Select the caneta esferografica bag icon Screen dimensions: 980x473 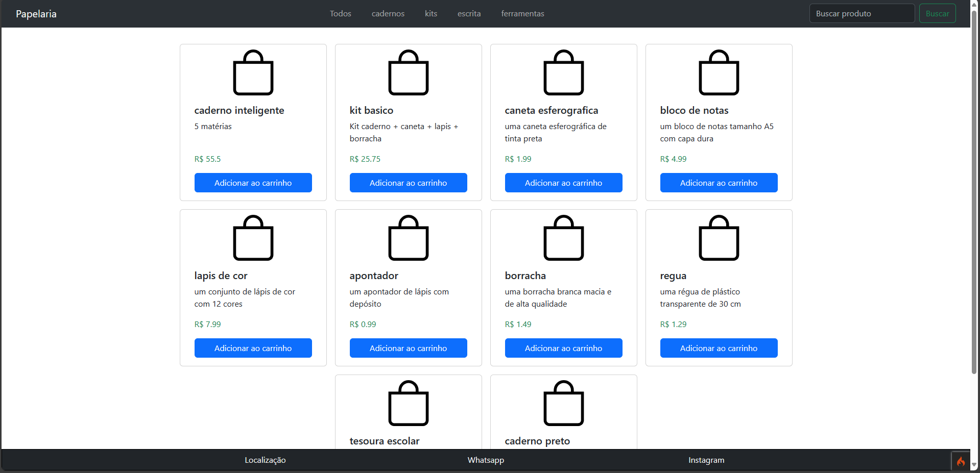click(563, 72)
